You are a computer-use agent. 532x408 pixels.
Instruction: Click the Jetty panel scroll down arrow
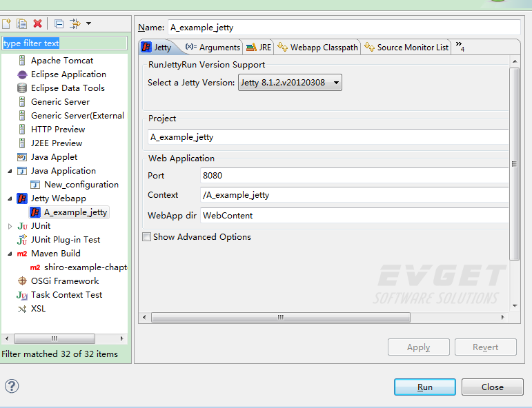[515, 306]
